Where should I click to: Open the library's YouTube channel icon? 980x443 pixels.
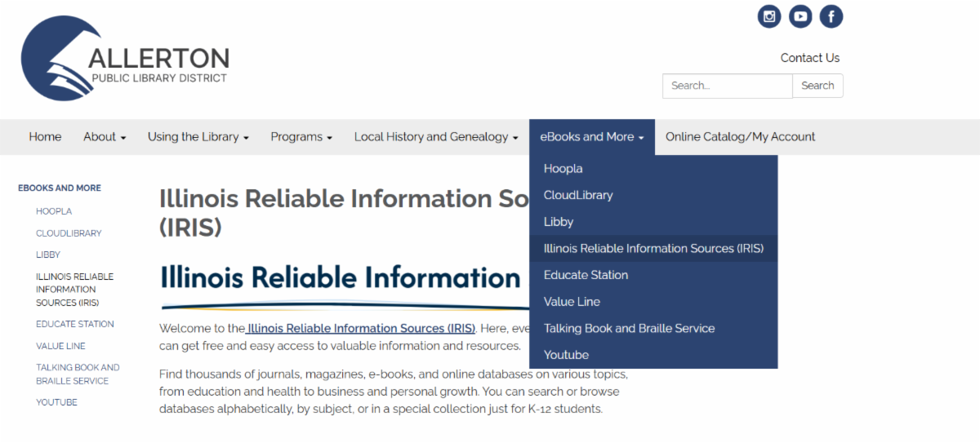[800, 16]
